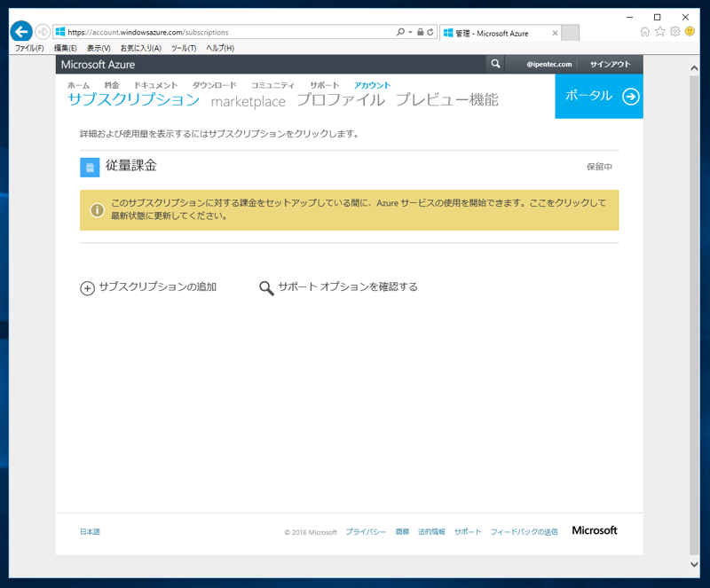The image size is (710, 588).
Task: Click the security lock icon in address bar
Action: pos(420,32)
